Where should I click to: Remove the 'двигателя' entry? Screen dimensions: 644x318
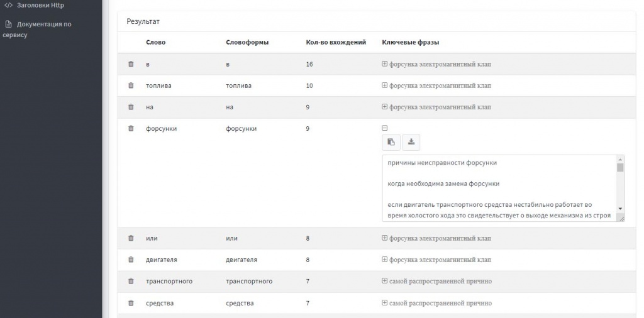point(131,260)
